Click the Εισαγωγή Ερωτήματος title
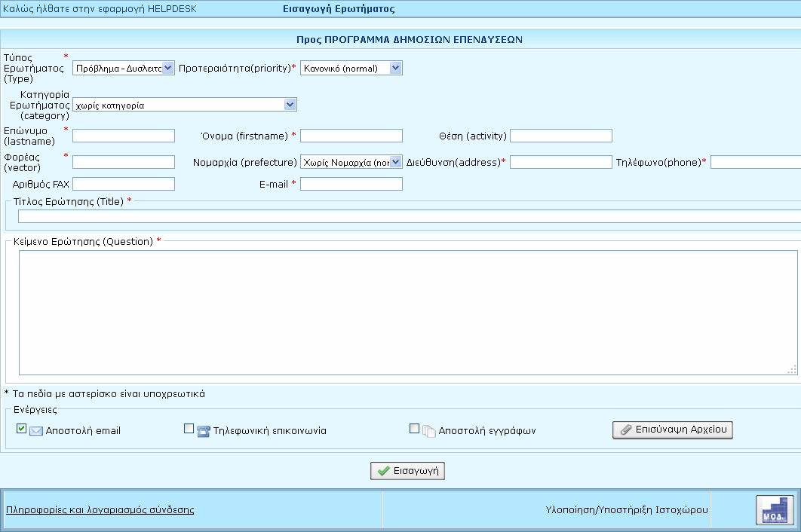801x532 pixels. [x=339, y=9]
